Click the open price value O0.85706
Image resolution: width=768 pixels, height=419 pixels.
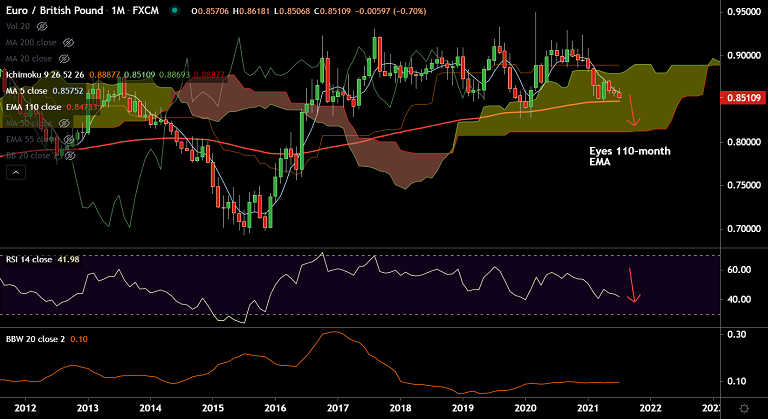pyautogui.click(x=210, y=11)
